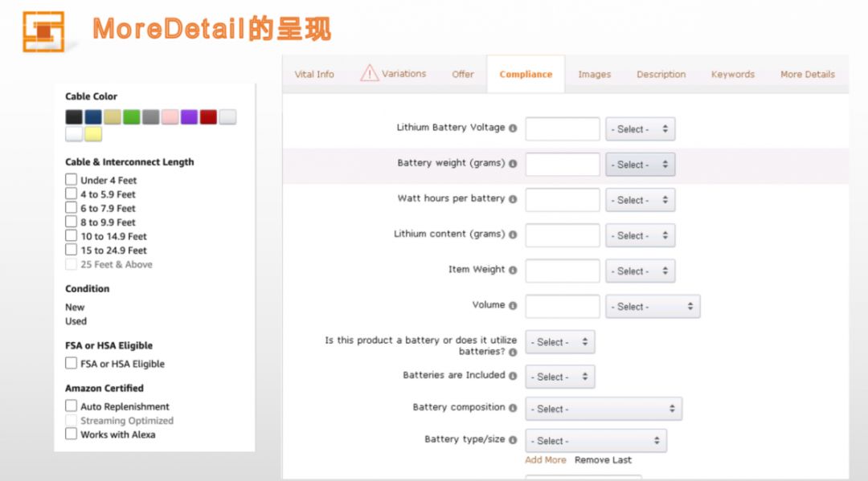Click info icon beside Lithium content (grams)
The height and width of the screenshot is (481, 868).
pyautogui.click(x=513, y=235)
